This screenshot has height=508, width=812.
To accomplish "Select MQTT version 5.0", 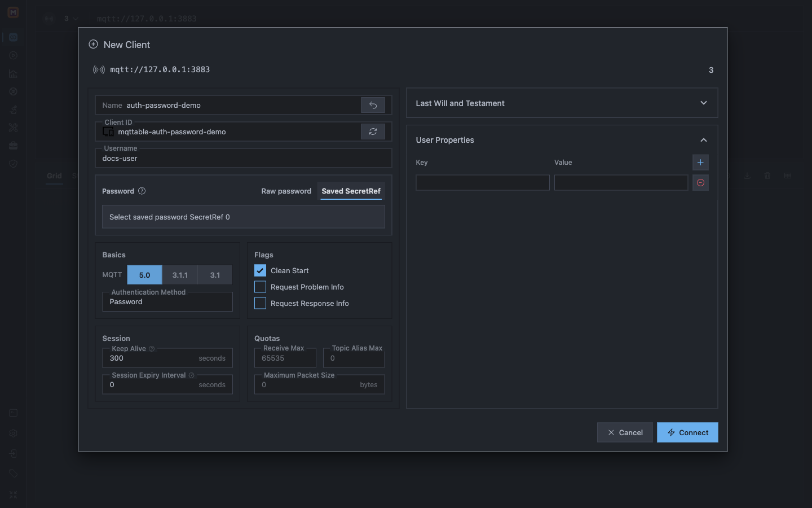I will pos(144,275).
